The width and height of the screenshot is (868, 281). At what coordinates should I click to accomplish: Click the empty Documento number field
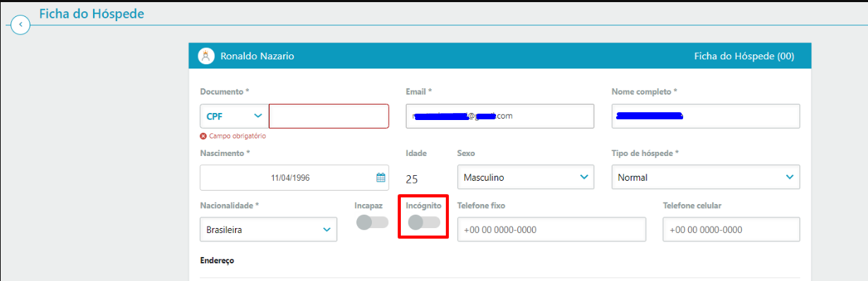tap(329, 116)
